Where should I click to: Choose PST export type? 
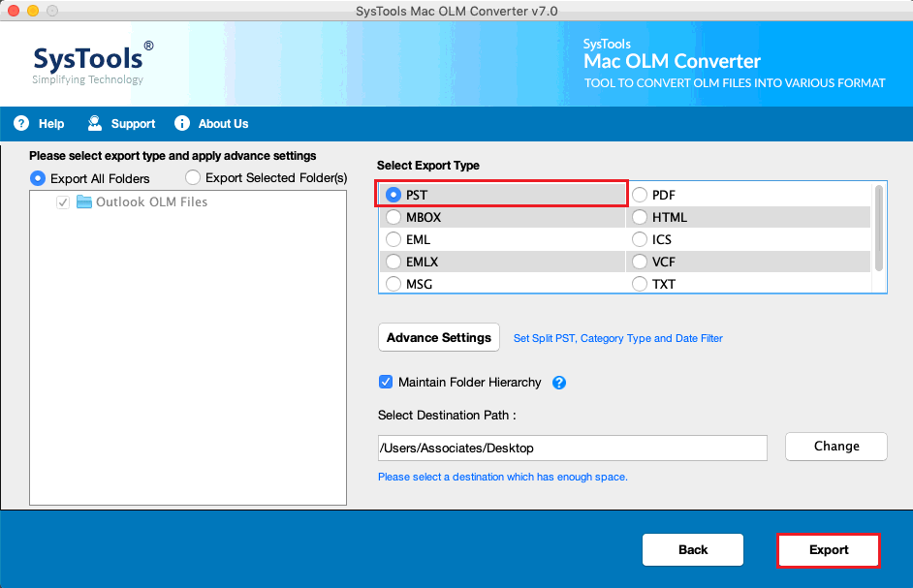[394, 195]
